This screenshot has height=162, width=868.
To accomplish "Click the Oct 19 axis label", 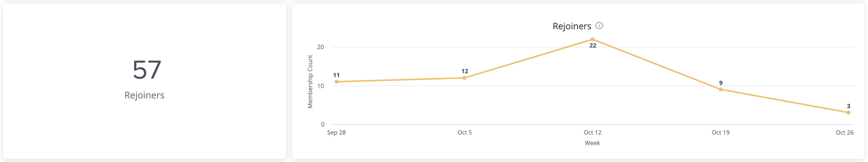I will 720,133.
